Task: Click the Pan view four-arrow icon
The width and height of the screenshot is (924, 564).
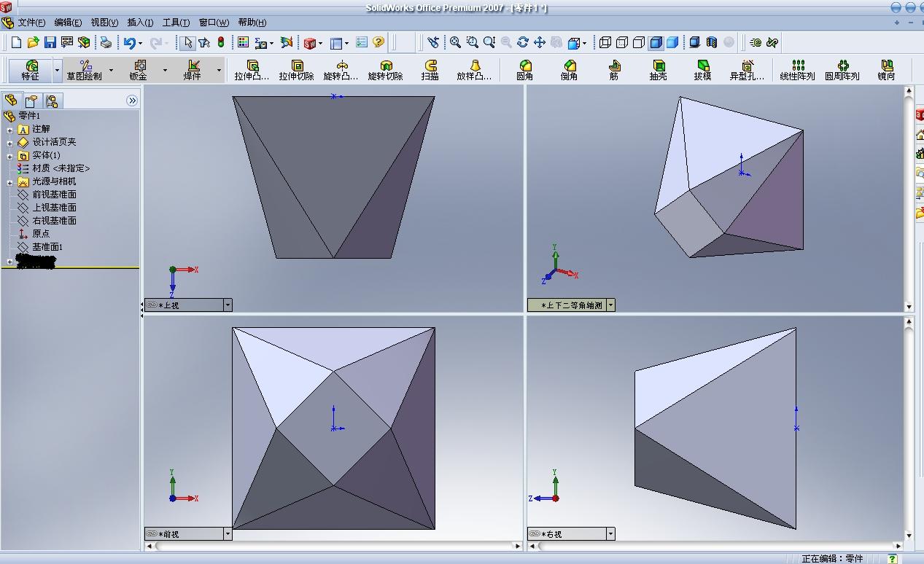Action: point(540,43)
